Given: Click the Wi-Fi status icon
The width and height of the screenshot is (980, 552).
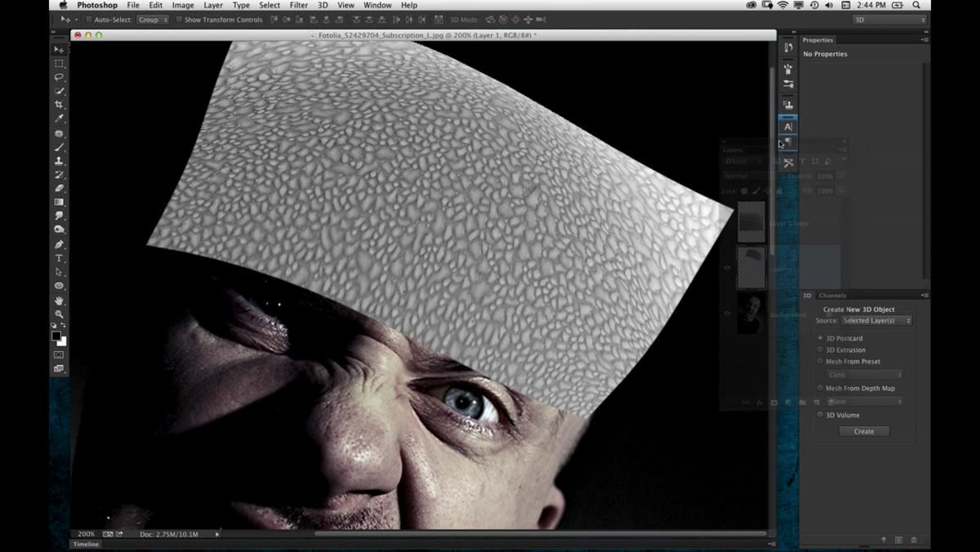Looking at the screenshot, I should point(782,5).
